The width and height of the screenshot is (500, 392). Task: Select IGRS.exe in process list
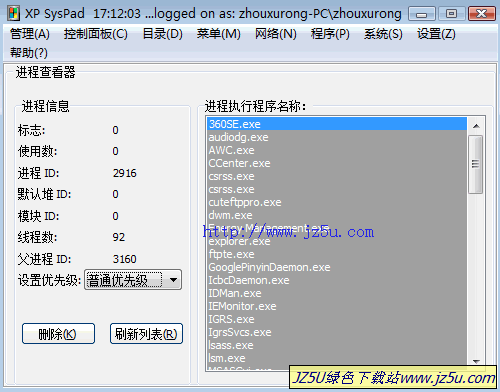337,319
